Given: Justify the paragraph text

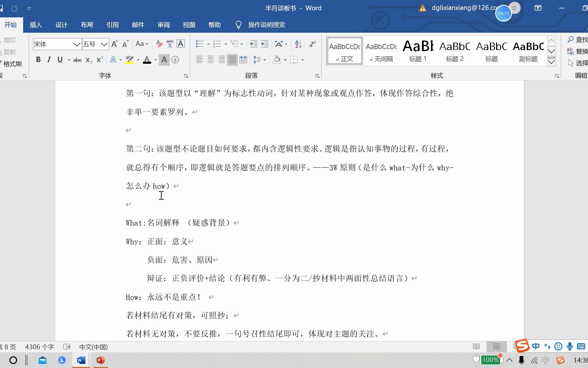Looking at the screenshot, I should 232,60.
